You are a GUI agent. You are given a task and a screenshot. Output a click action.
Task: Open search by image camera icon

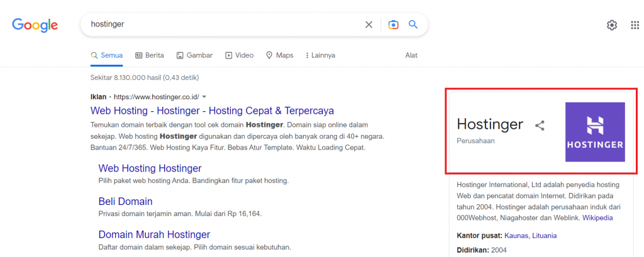pos(393,25)
